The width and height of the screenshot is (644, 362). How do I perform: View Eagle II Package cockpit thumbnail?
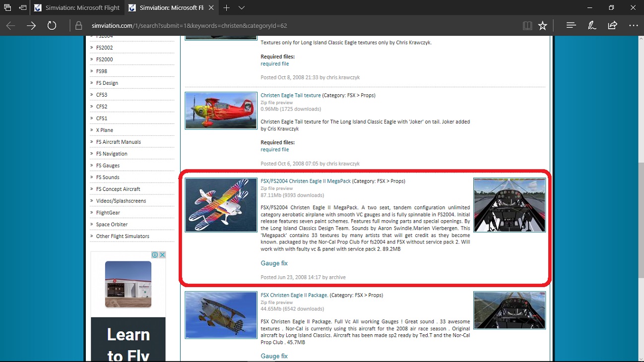510,310
